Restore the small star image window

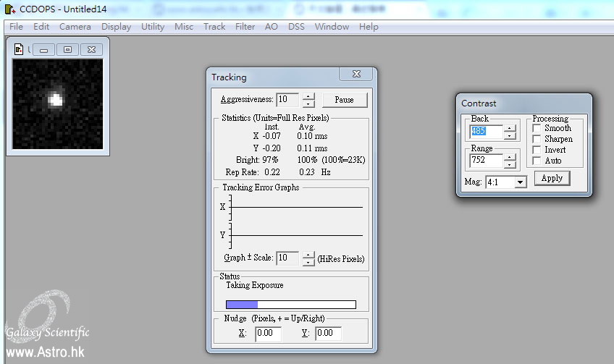67,49
